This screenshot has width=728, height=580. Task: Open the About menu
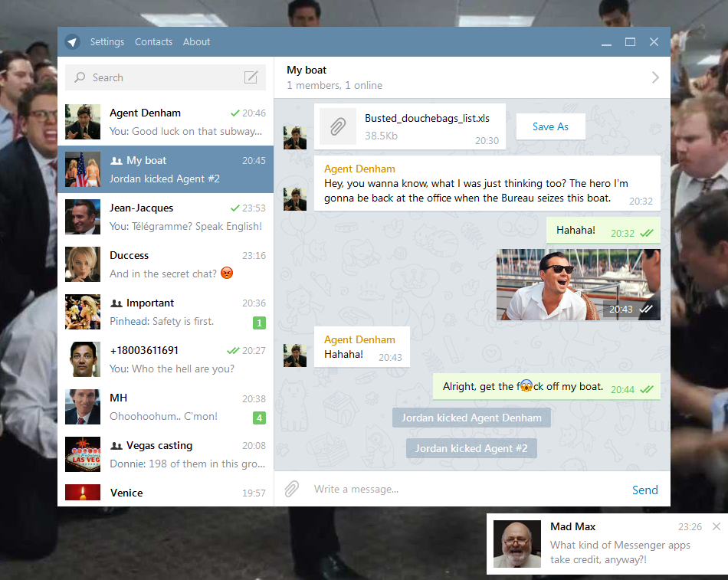coord(196,42)
